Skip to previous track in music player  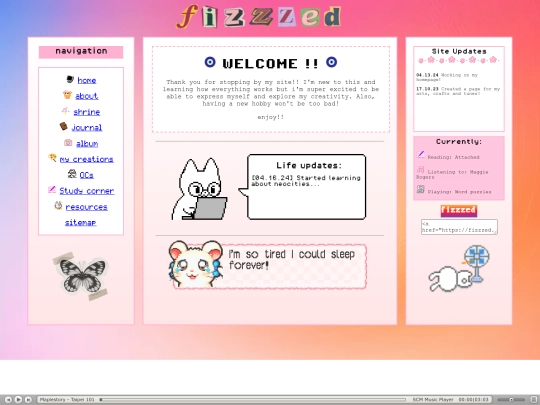tap(9, 399)
